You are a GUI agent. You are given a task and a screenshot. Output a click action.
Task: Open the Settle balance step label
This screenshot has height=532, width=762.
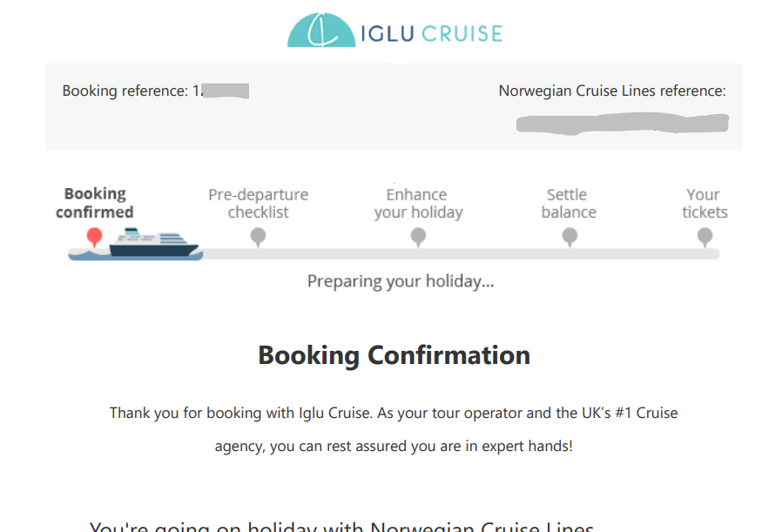point(569,203)
